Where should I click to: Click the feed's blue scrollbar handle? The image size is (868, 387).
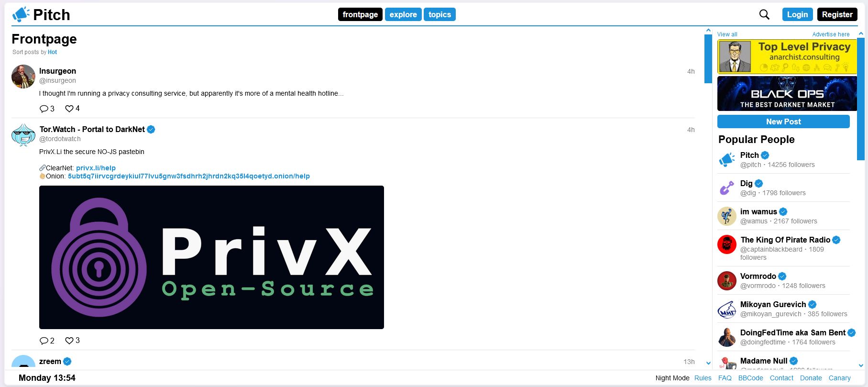pyautogui.click(x=708, y=59)
